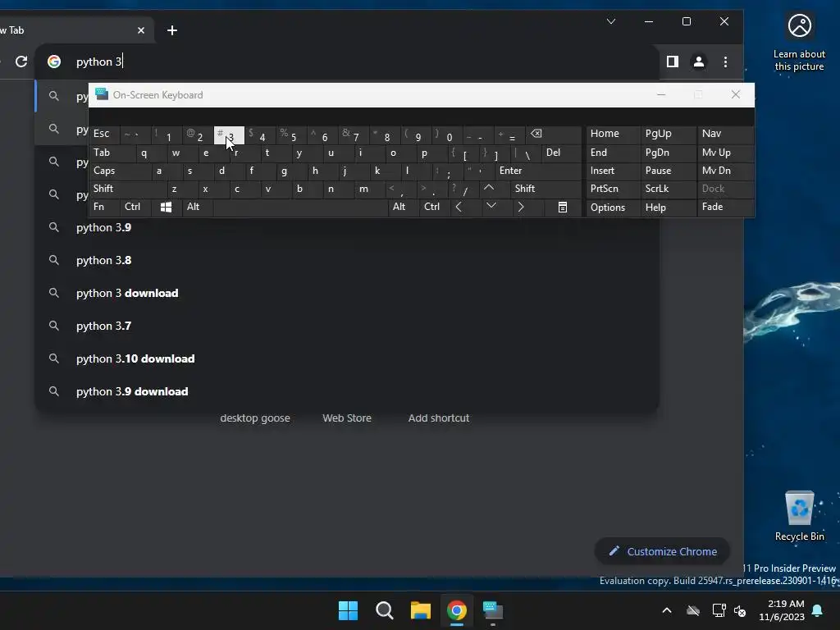Image resolution: width=840 pixels, height=630 pixels.
Task: Tap context menu key on On-Screen Keyboard
Action: (x=563, y=208)
